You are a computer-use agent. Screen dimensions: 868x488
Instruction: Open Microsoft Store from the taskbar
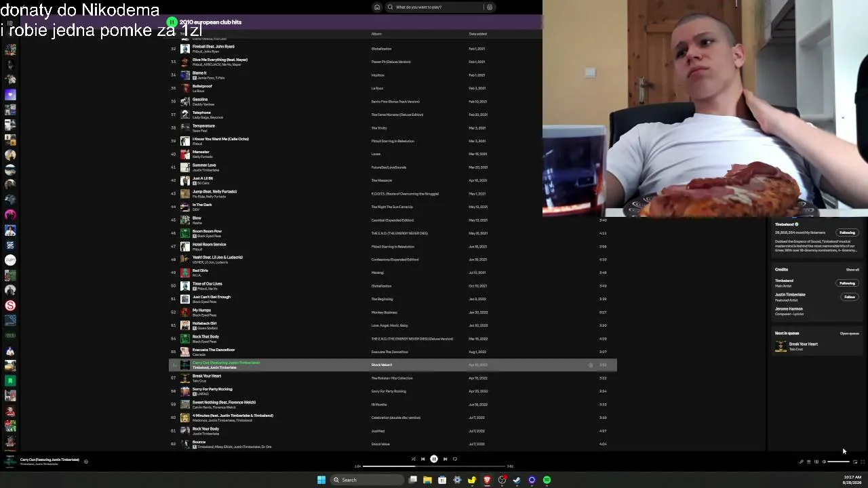[x=442, y=480]
